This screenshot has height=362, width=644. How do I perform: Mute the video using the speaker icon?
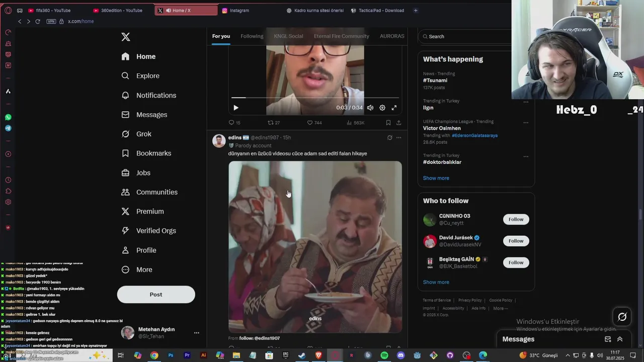pos(370,108)
